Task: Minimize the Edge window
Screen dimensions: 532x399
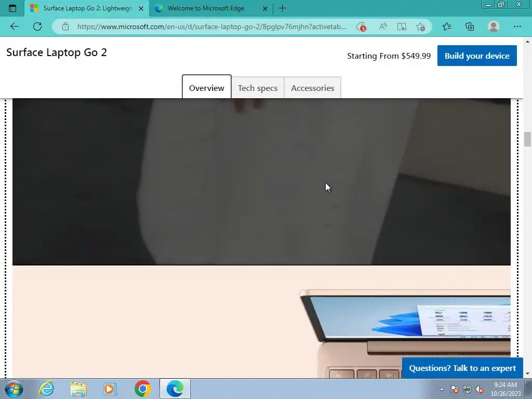Action: pos(488,5)
